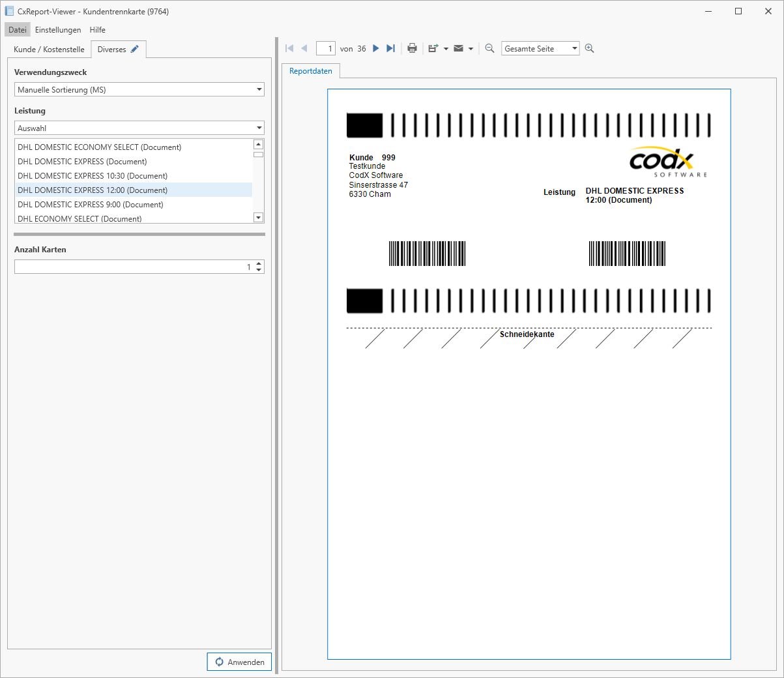Send the report by email icon

pos(459,48)
